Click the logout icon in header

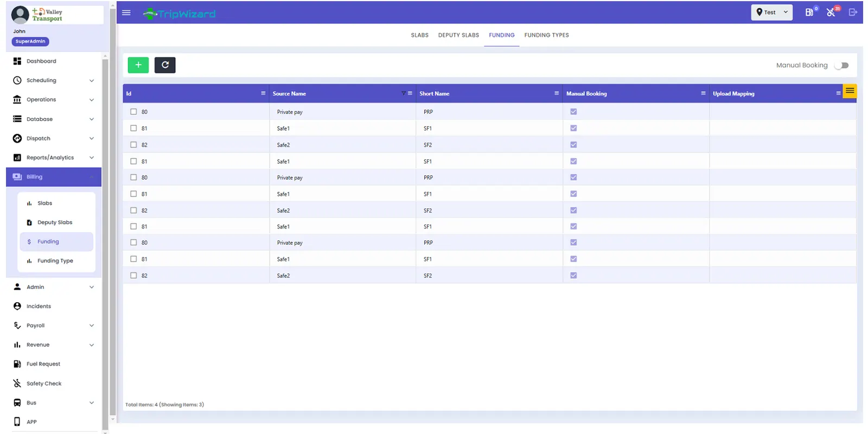coord(853,12)
